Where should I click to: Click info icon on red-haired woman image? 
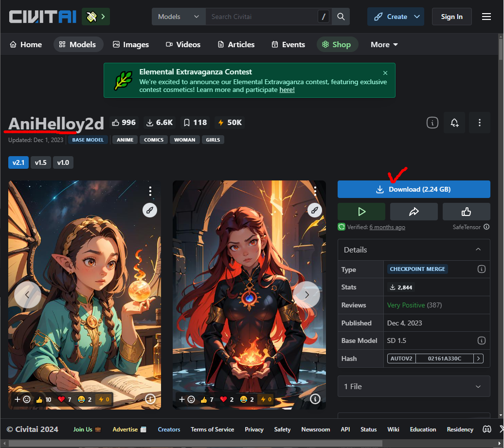[x=315, y=399]
